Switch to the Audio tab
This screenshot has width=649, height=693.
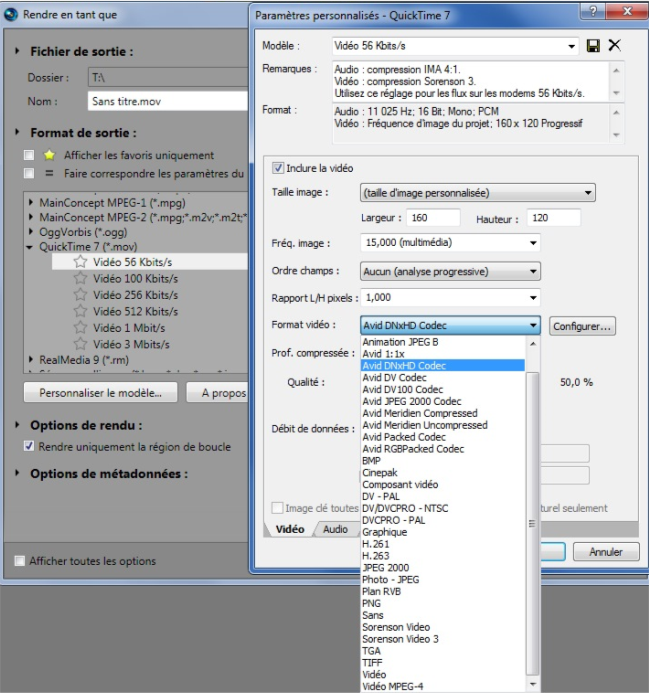click(335, 529)
